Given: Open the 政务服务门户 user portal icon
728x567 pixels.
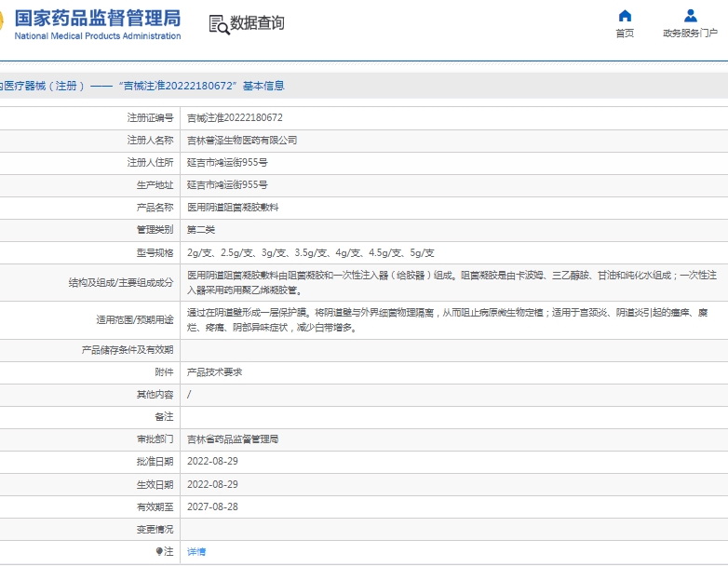Looking at the screenshot, I should [x=691, y=16].
